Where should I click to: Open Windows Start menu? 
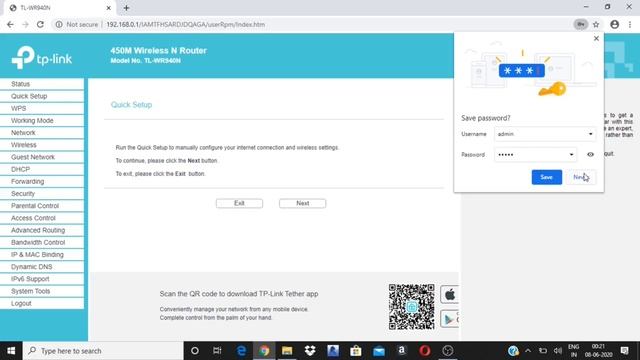[x=11, y=351]
